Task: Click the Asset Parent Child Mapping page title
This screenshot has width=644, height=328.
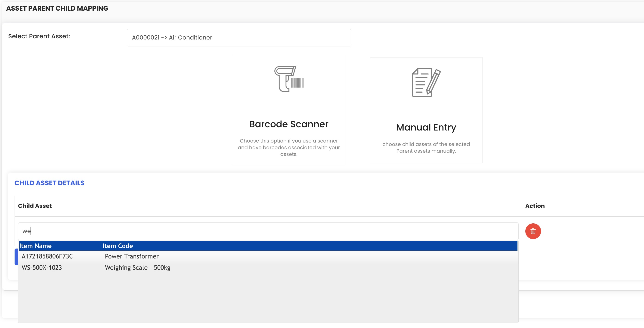Action: tap(57, 8)
